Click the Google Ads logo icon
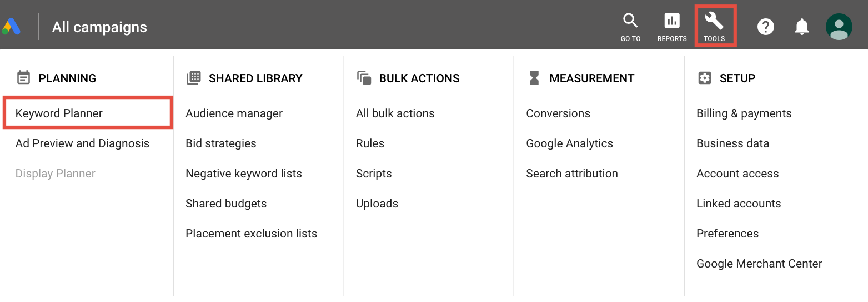868x302 pixels. pos(11,27)
